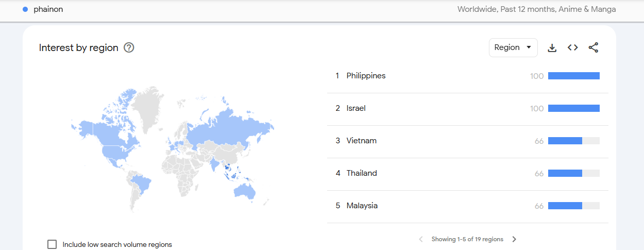The height and width of the screenshot is (250, 644).
Task: Enable Include low search volume regions checkbox
Action: (52, 244)
